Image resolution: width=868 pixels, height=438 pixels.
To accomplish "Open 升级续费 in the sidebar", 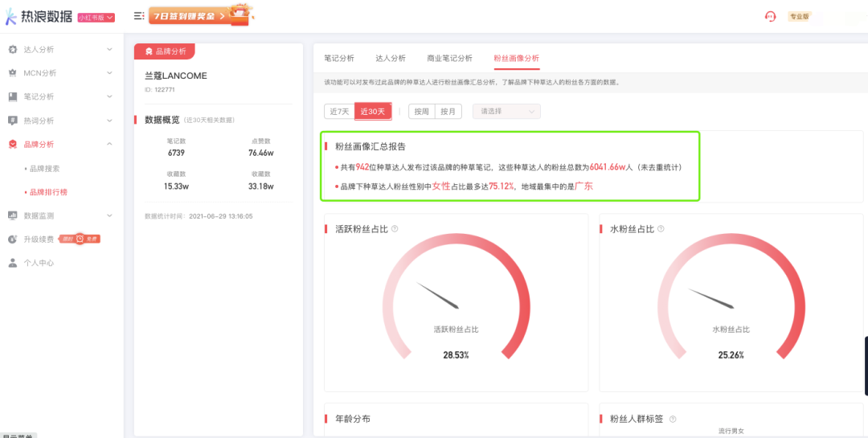I will (x=39, y=239).
